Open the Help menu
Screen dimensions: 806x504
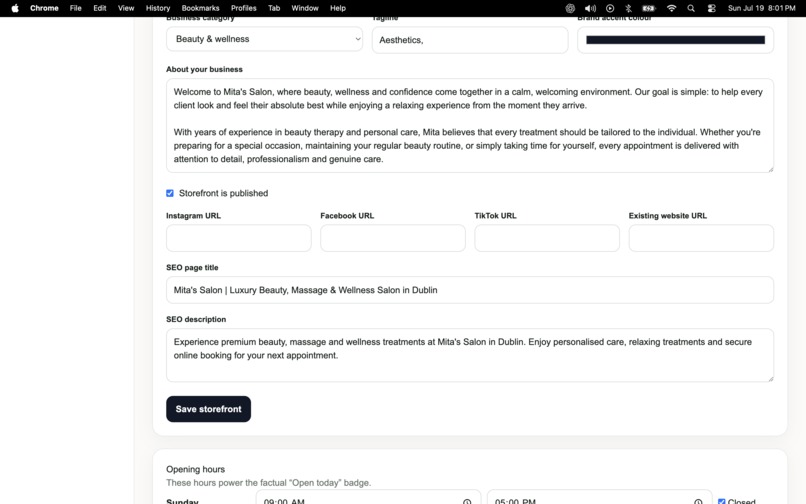pos(338,8)
